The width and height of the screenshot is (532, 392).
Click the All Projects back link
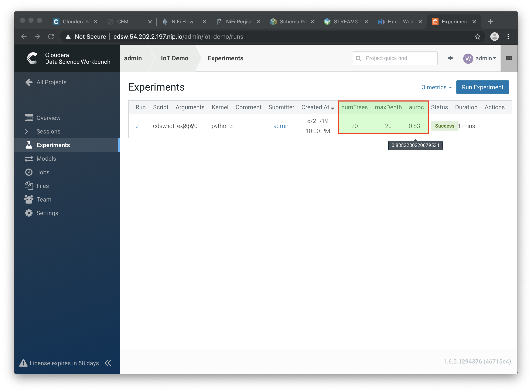click(x=51, y=82)
